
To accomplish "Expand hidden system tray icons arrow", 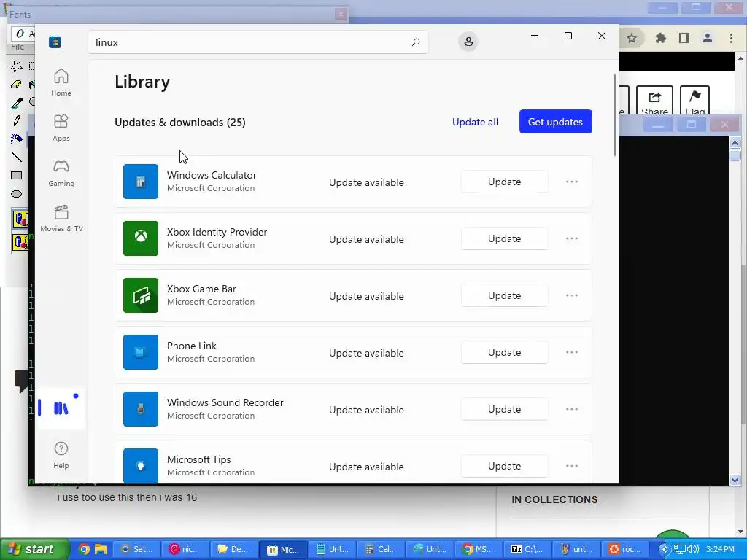I will (x=664, y=550).
